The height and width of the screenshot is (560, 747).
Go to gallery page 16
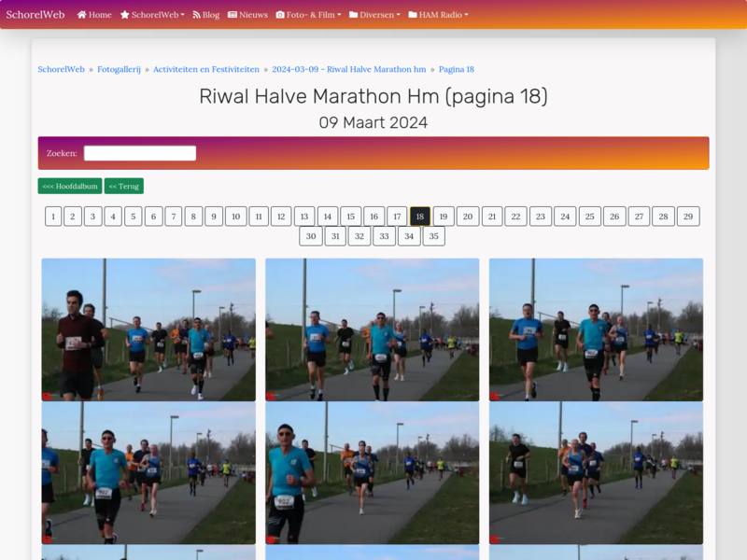374,217
